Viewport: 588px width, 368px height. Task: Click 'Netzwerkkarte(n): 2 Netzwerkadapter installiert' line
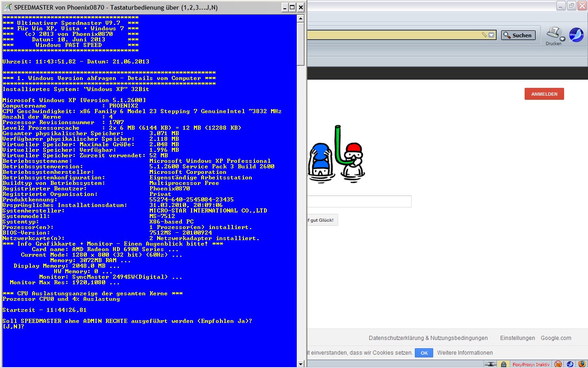click(x=131, y=238)
